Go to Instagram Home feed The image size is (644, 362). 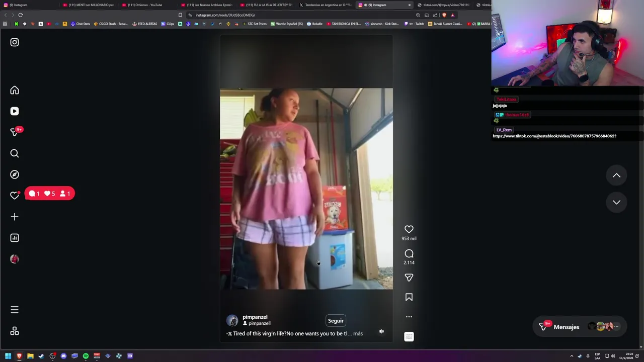pos(15,90)
